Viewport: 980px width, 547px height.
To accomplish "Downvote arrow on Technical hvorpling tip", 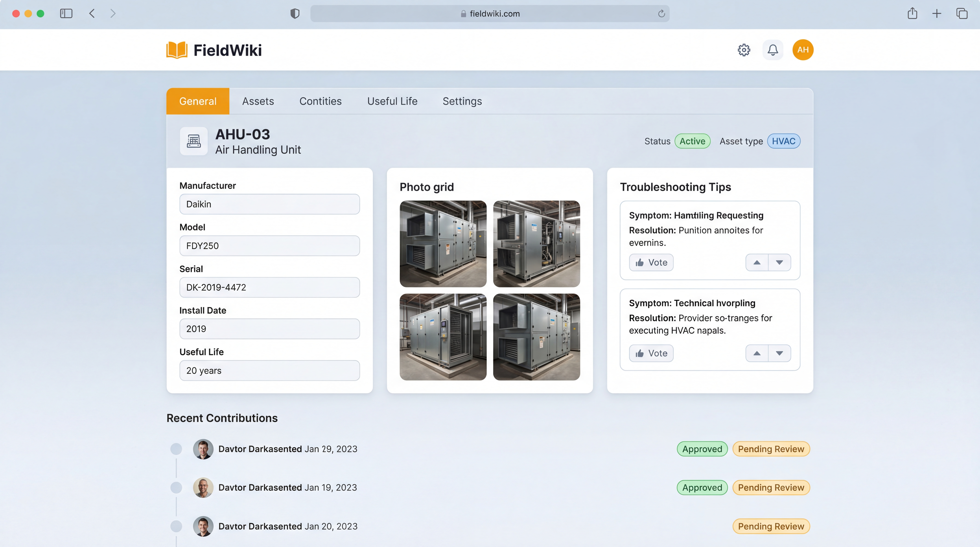I will (x=779, y=353).
